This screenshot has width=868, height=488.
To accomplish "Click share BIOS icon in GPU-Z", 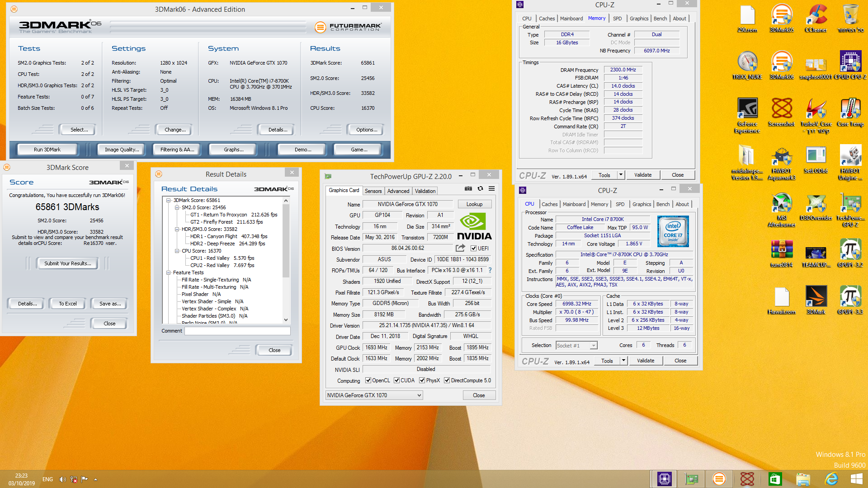I will [460, 248].
